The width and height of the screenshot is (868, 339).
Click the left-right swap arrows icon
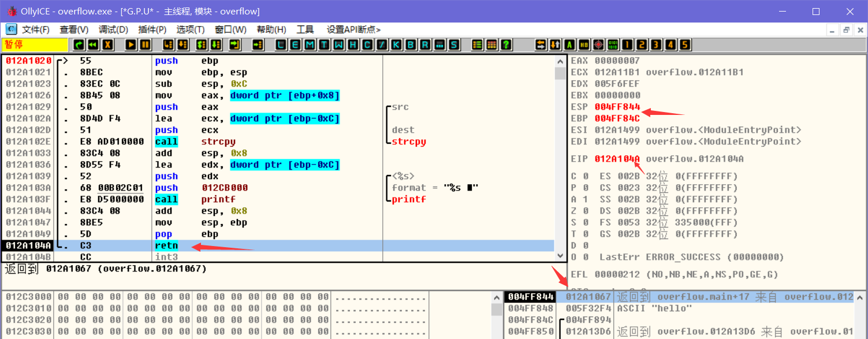coord(541,44)
